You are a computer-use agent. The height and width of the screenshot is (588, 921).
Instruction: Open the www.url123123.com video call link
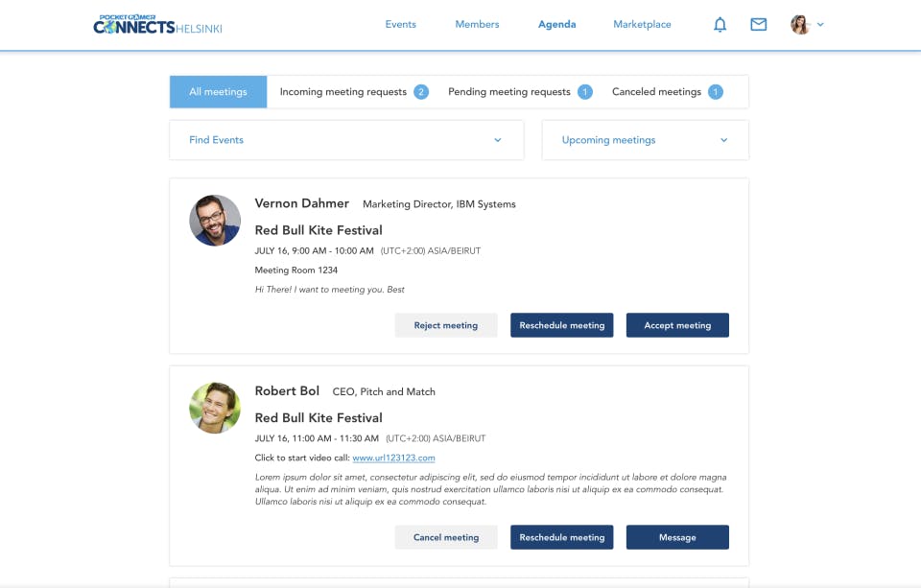(x=393, y=458)
